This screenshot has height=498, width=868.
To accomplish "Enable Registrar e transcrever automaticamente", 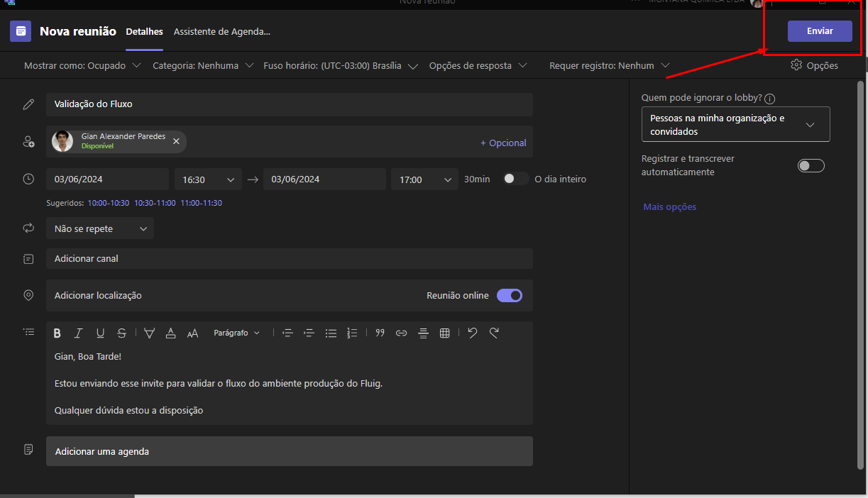I will (811, 165).
